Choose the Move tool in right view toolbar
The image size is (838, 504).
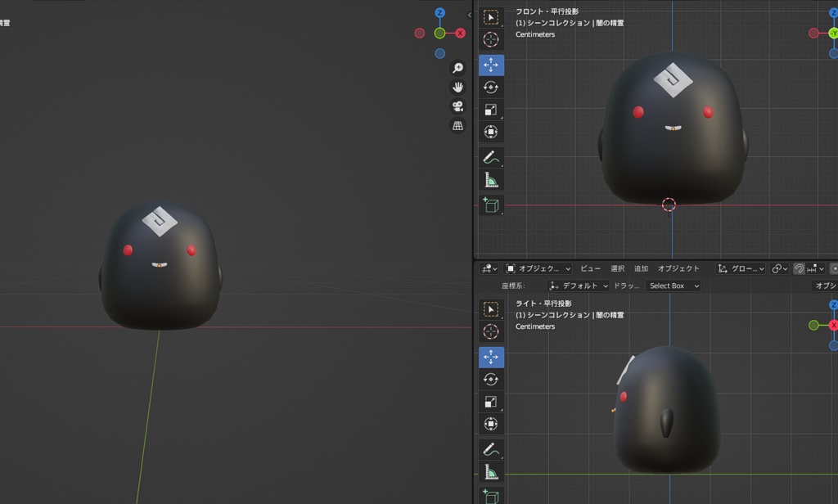pos(491,357)
